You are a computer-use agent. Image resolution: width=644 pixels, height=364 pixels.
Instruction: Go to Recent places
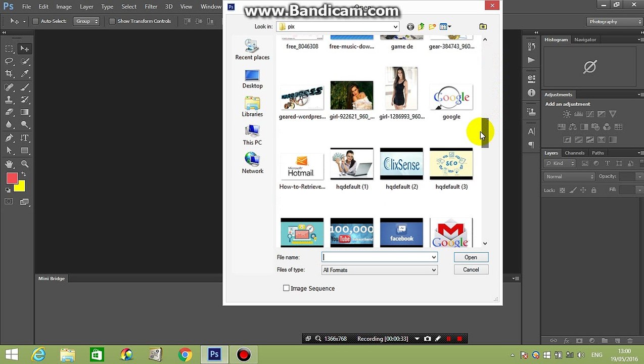point(252,50)
